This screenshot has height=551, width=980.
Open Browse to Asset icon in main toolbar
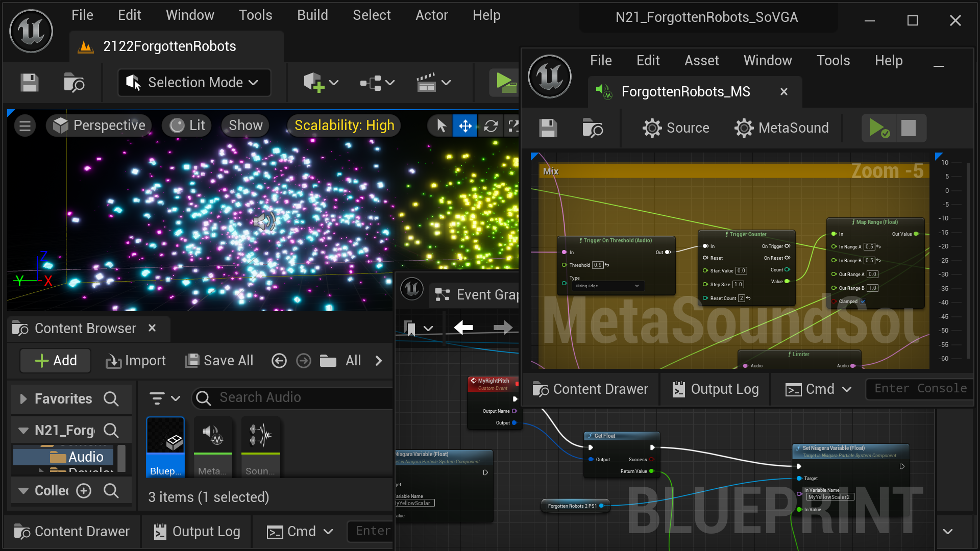pyautogui.click(x=74, y=83)
